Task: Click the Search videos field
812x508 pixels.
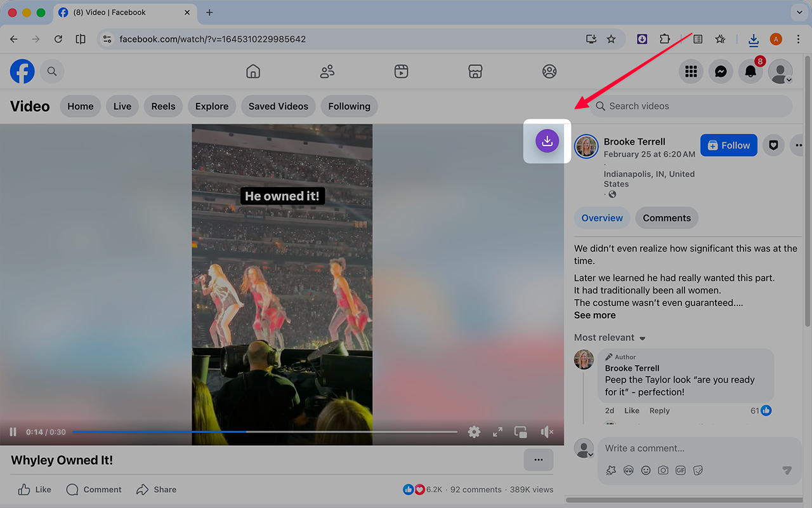Action: 691,106
